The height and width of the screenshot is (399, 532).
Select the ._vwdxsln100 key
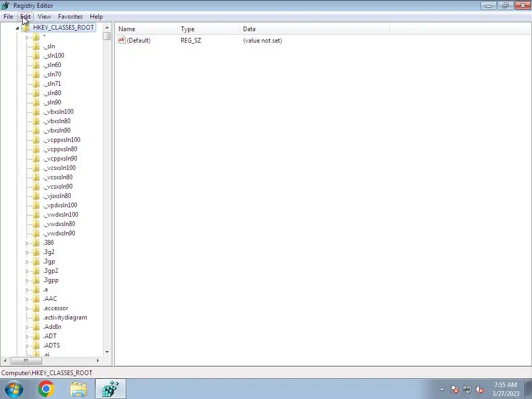(x=61, y=215)
